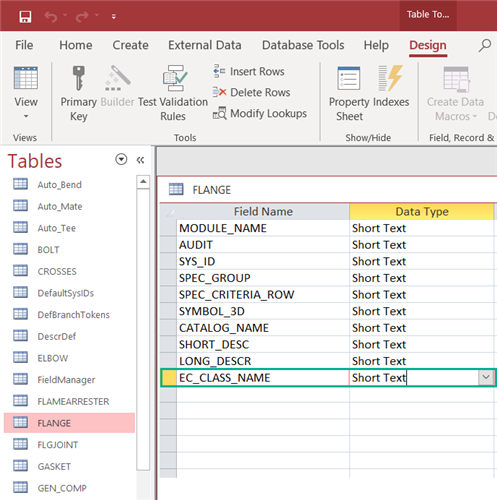Select FLAMEARRESTER table

pyautogui.click(x=73, y=401)
